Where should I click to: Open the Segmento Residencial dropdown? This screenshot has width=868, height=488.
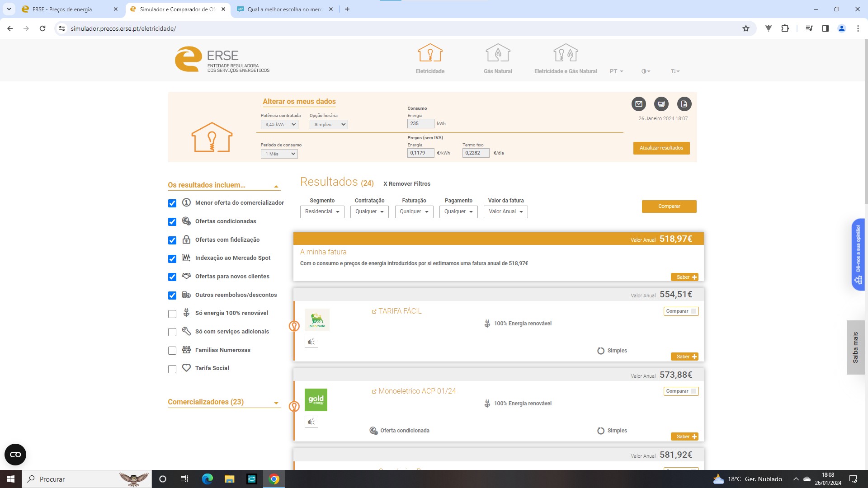point(322,212)
